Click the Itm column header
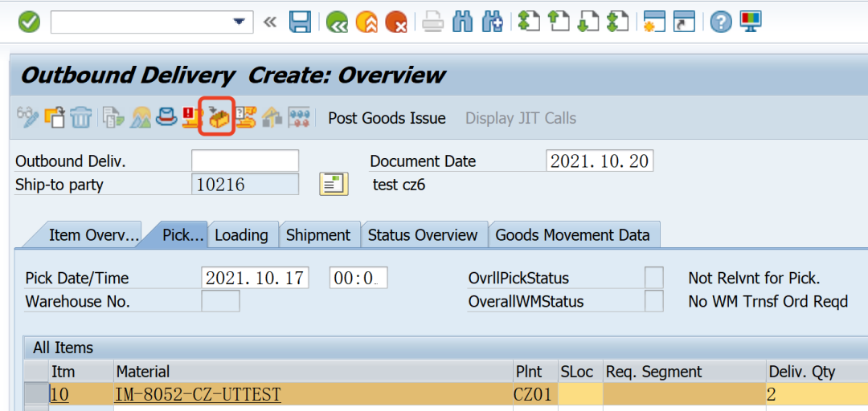The width and height of the screenshot is (868, 411). tap(81, 371)
